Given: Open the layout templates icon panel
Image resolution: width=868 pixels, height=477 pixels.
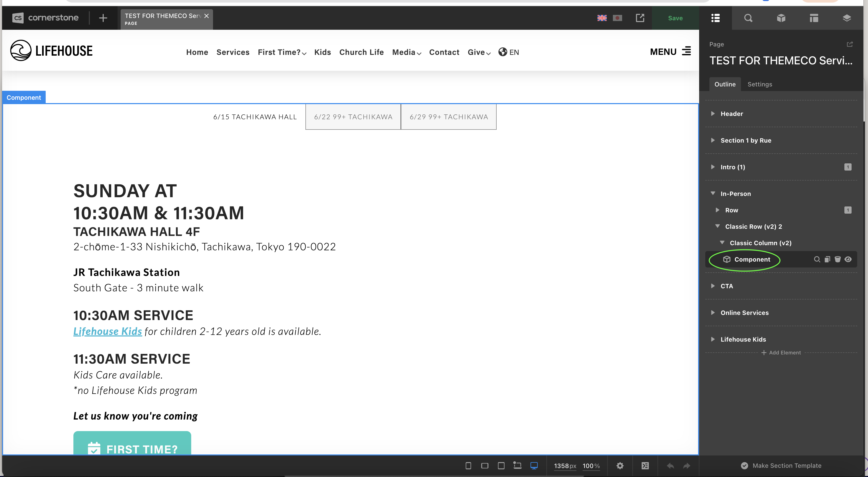Looking at the screenshot, I should (814, 18).
